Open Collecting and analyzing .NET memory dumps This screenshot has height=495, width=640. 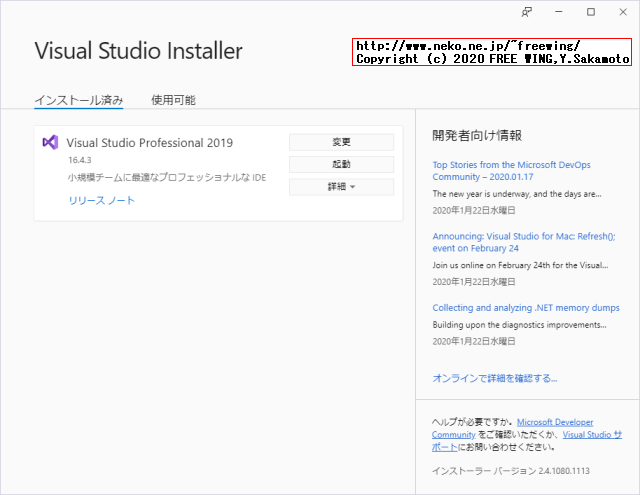526,308
